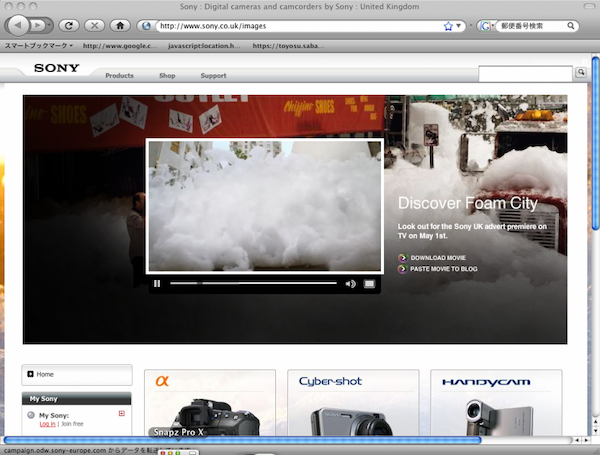Click the SONY logo
Image resolution: width=600 pixels, height=455 pixels.
(57, 68)
